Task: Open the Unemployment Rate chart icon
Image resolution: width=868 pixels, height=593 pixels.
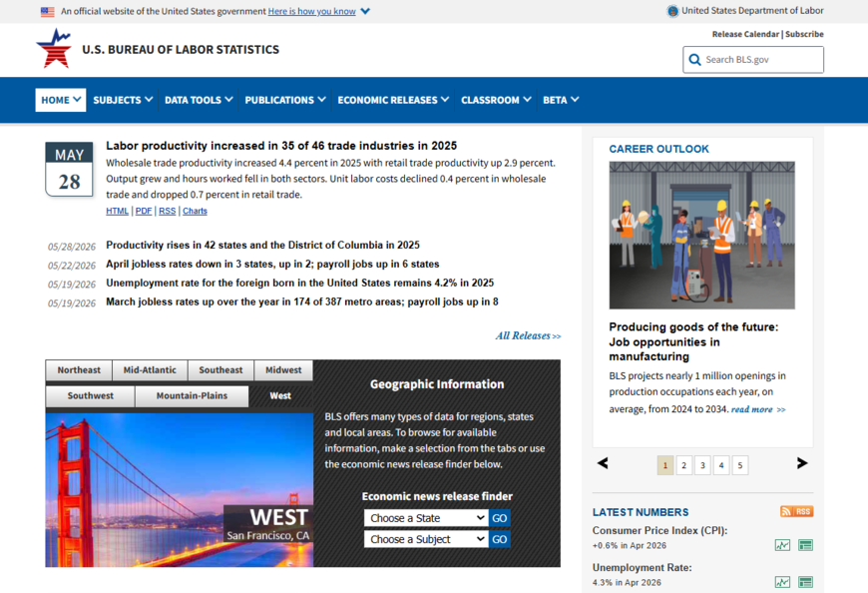Action: (x=782, y=582)
